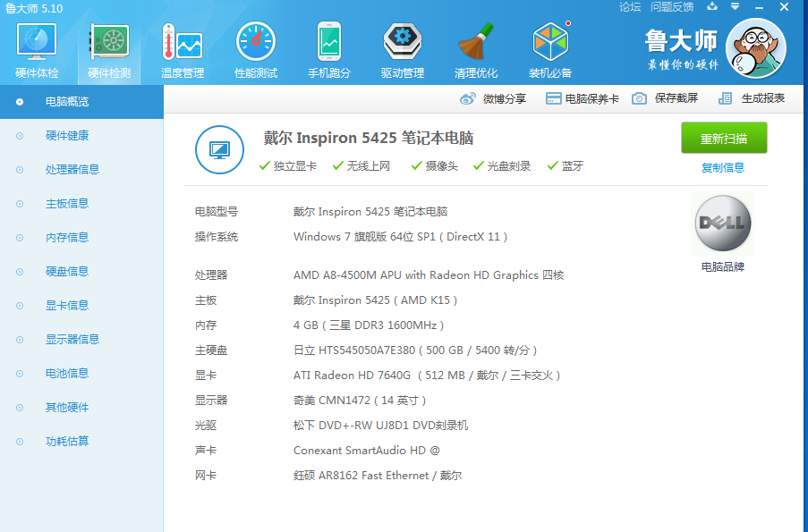
Task: Click the green 重新扫描 rescan button
Action: (x=724, y=138)
